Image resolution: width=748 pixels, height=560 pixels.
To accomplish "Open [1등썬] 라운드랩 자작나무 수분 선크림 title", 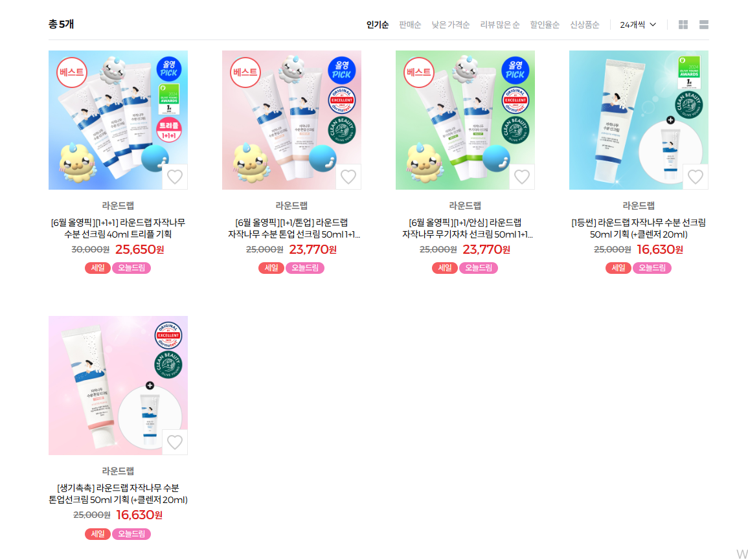I will coord(639,229).
